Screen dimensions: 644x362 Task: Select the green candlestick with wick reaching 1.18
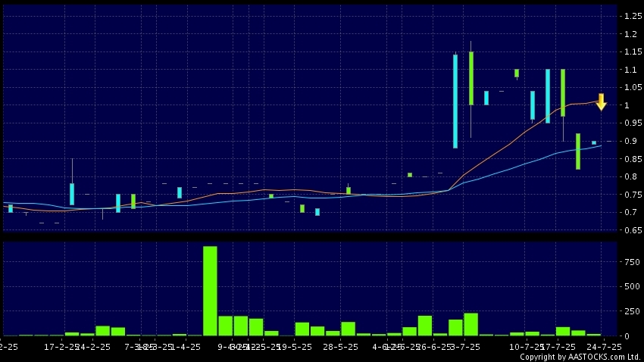pyautogui.click(x=471, y=78)
